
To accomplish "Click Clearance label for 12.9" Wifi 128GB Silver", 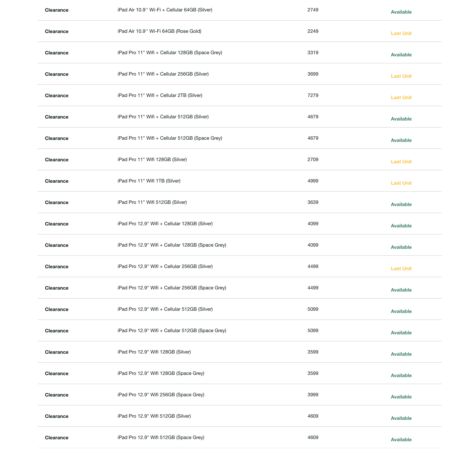I will click(x=57, y=352).
